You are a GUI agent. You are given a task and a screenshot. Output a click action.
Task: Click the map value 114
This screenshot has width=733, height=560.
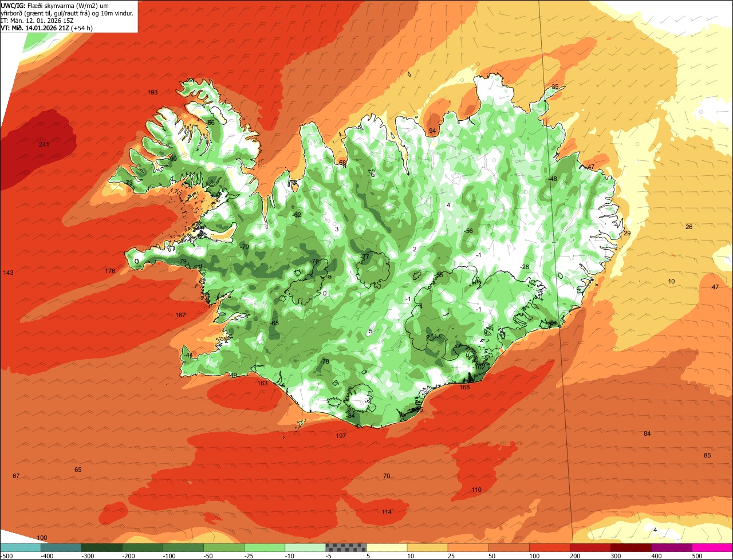(x=387, y=512)
